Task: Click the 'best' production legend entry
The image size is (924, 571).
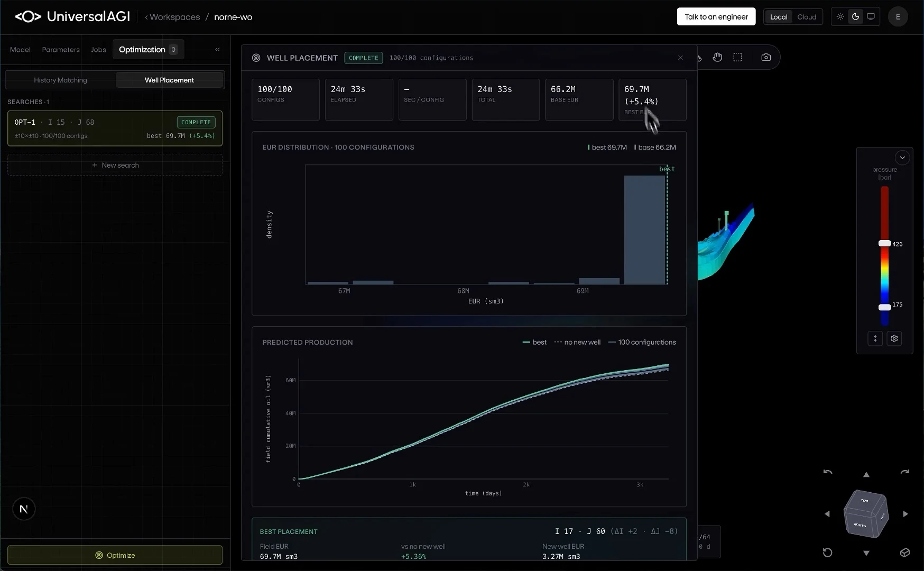Action: click(x=534, y=342)
